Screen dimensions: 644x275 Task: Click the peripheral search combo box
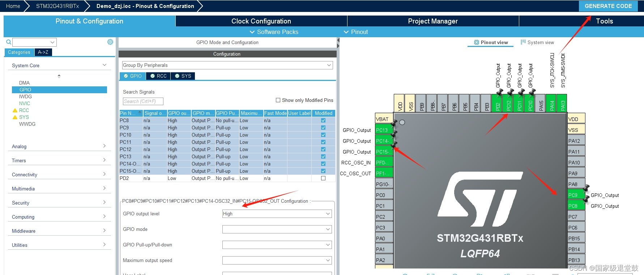pyautogui.click(x=35, y=42)
